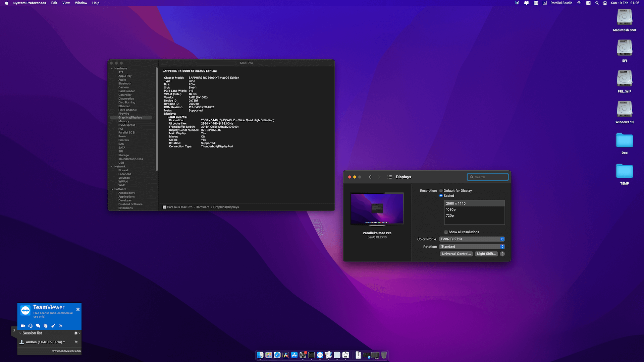Click the Mac Pro sidebar scrollbar
644x362 pixels.
coord(157,119)
